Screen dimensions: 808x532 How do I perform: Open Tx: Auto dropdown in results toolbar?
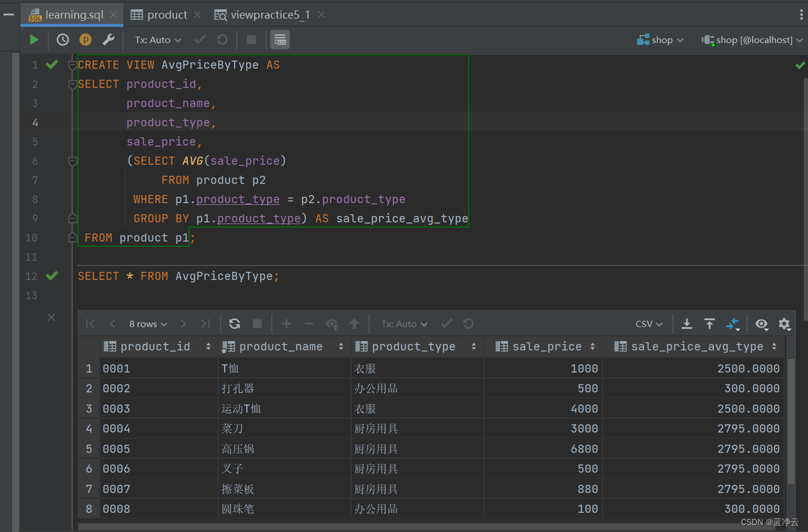point(405,324)
